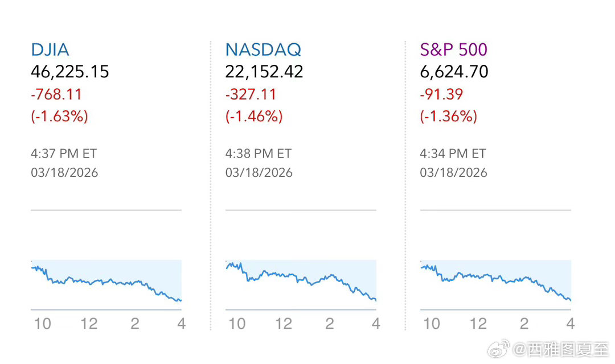Click the DJIA intraday chart
615x364 pixels.
tap(106, 282)
